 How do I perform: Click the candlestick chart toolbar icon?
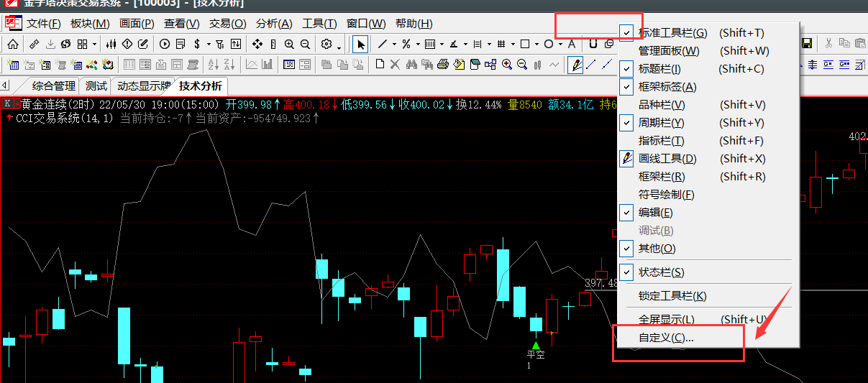coord(111,44)
